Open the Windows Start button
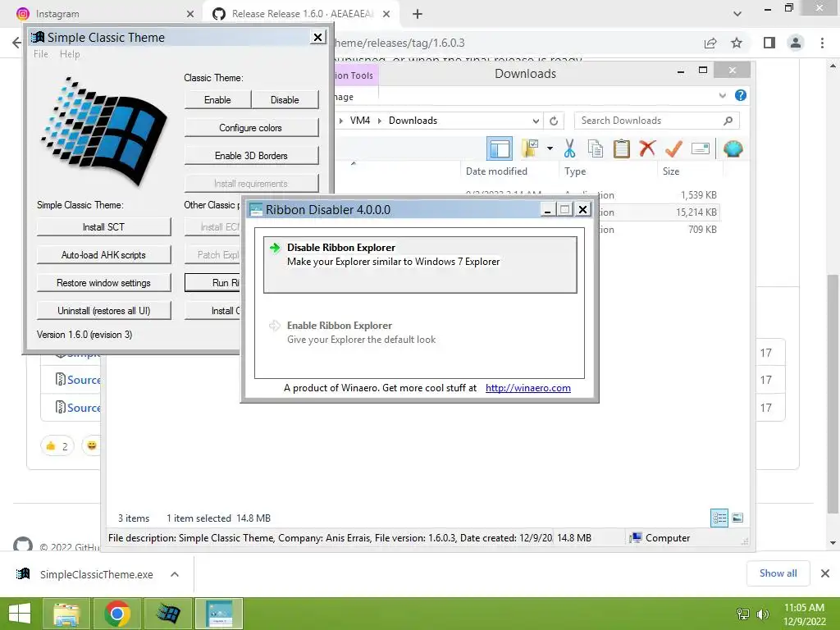840x630 pixels. click(20, 614)
